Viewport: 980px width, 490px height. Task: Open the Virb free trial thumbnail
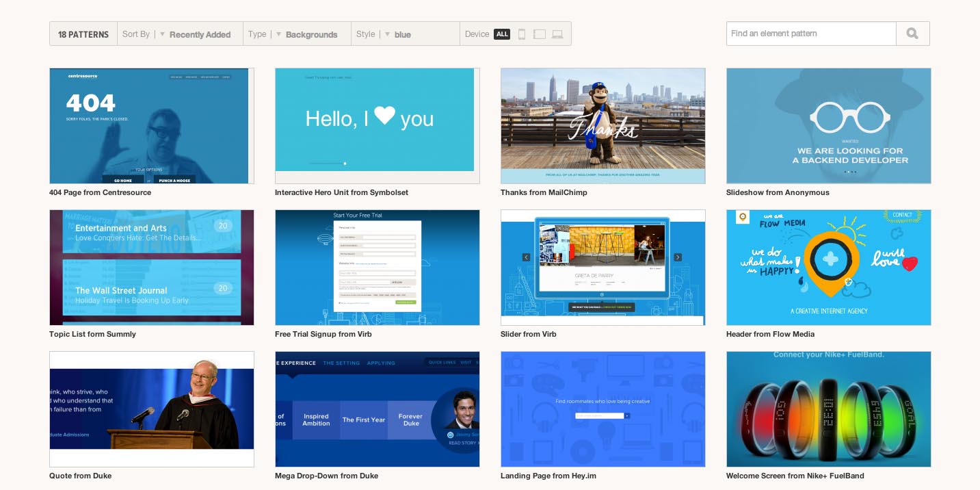[378, 268]
